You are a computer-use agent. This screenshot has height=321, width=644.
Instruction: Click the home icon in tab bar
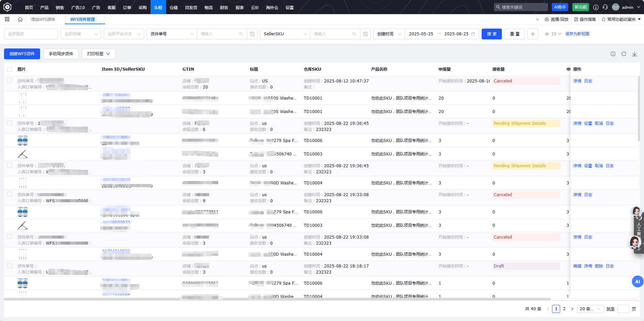20,20
